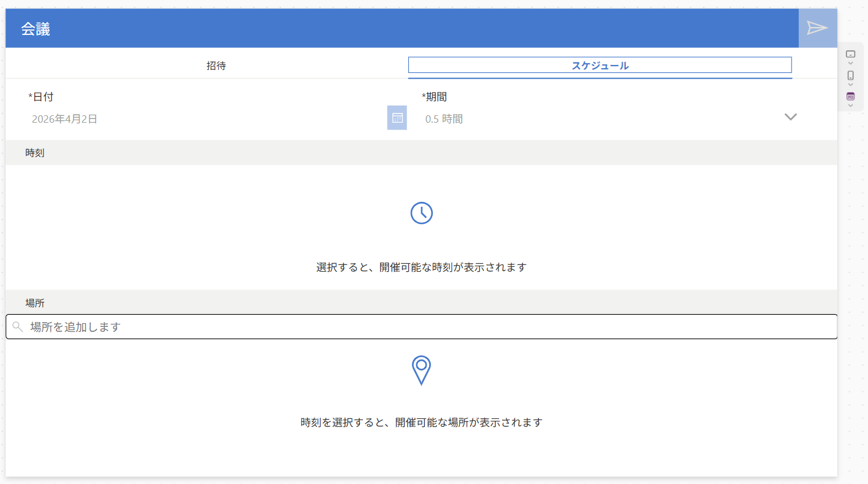This screenshot has height=484, width=868.
Task: Open the 期間 dropdown arrow
Action: 790,117
